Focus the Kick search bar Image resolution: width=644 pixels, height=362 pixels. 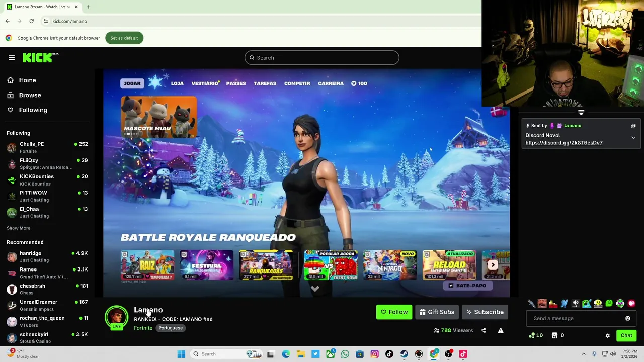point(322,58)
